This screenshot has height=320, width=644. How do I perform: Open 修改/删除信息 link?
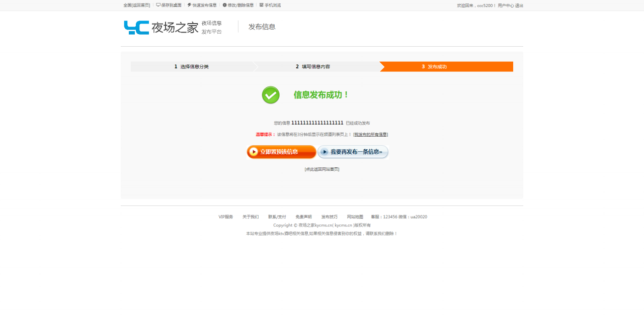pos(240,5)
